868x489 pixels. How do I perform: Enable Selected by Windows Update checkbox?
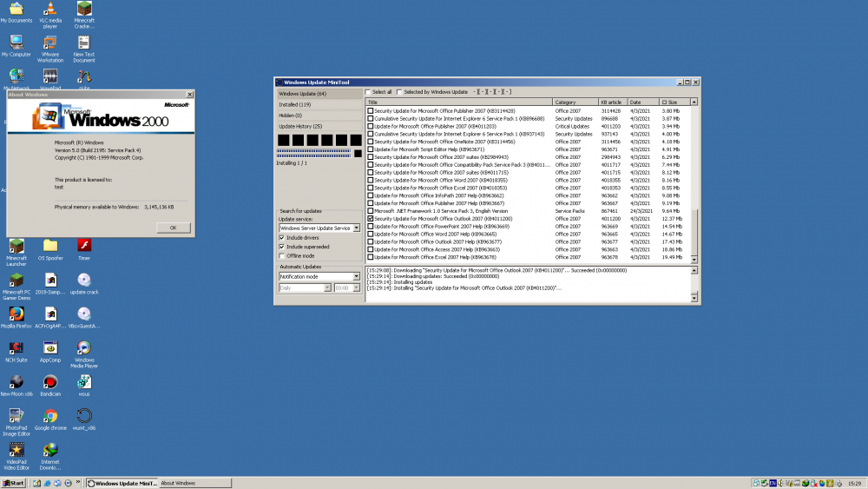(399, 92)
